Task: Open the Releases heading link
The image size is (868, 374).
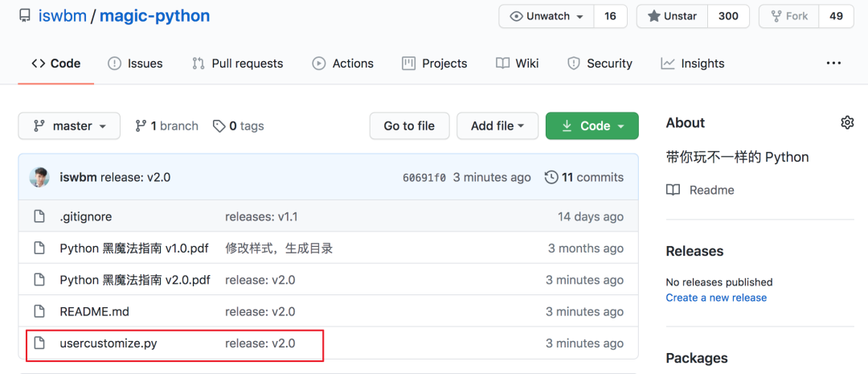Action: (694, 251)
